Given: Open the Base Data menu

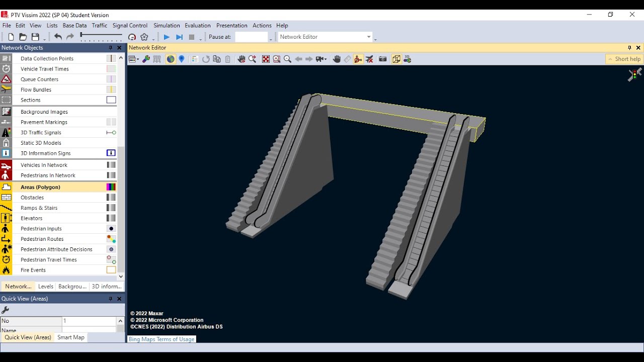Looking at the screenshot, I should click(74, 25).
